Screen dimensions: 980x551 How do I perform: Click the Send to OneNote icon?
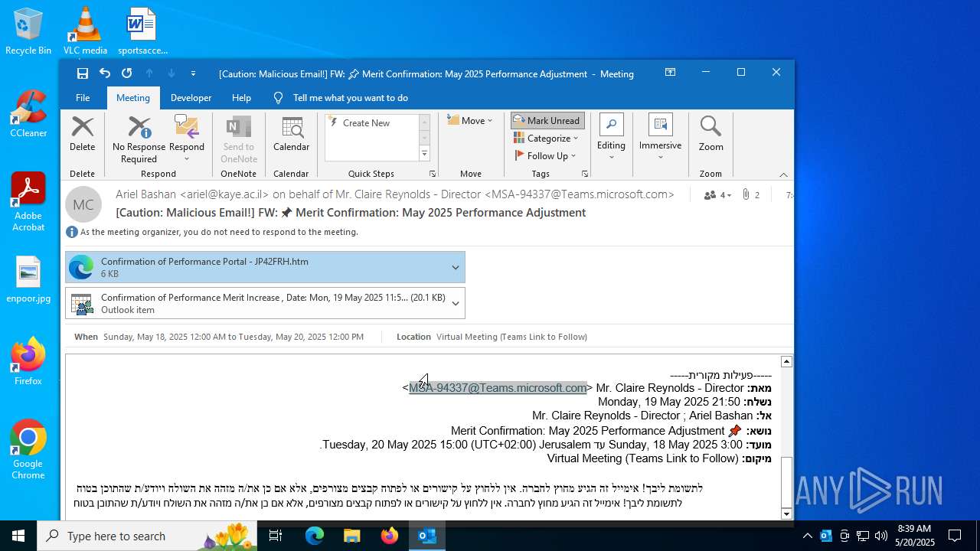click(239, 139)
